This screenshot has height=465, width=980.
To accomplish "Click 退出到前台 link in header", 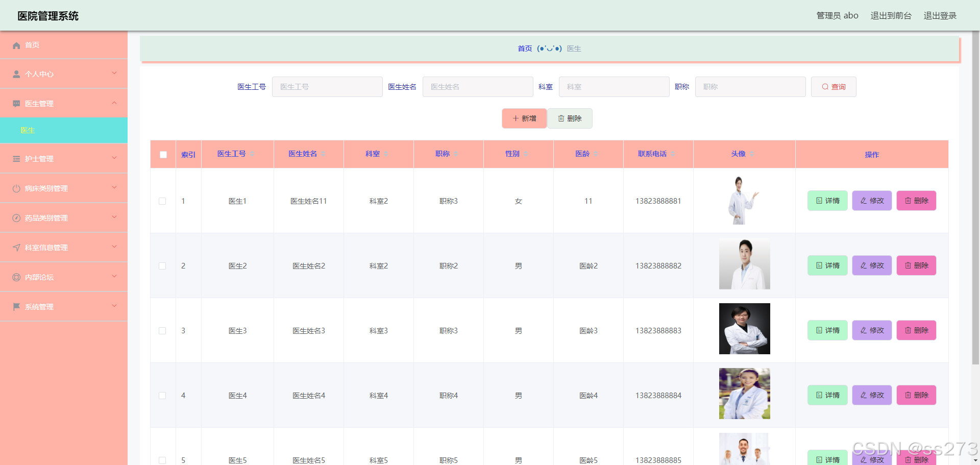I will (891, 16).
